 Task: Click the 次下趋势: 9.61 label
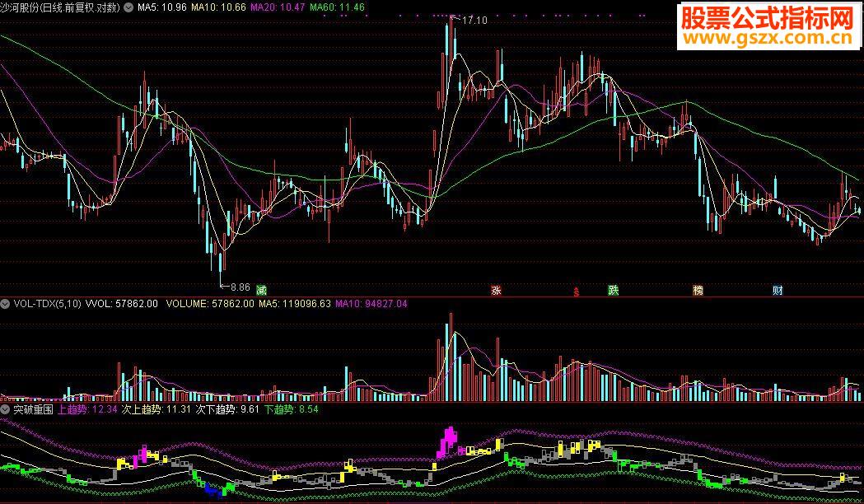coord(227,409)
